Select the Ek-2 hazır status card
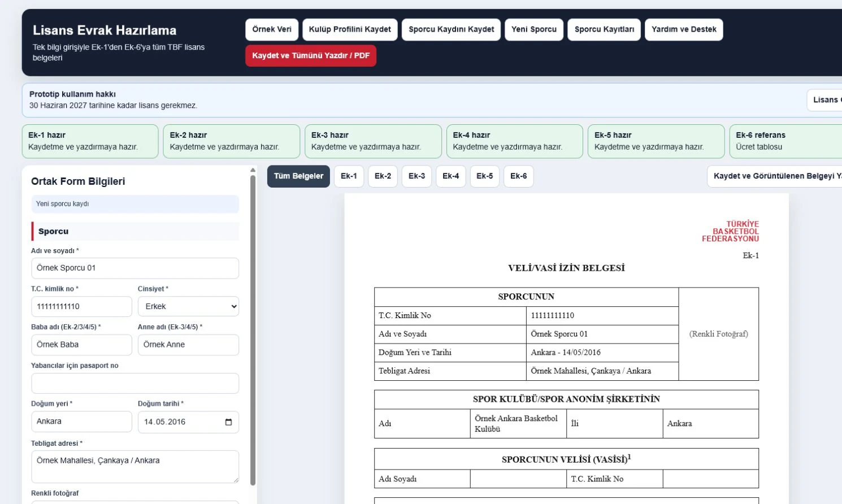The height and width of the screenshot is (504, 842). [x=232, y=141]
